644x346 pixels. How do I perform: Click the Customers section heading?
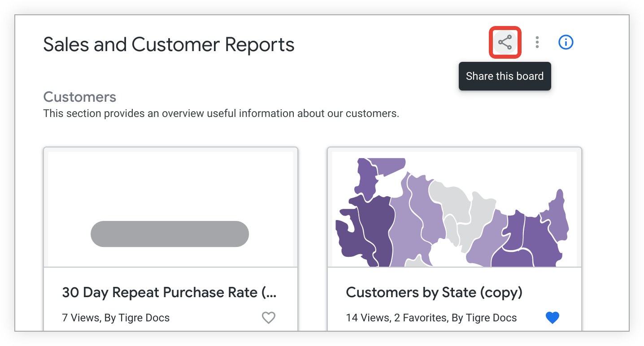tap(79, 97)
